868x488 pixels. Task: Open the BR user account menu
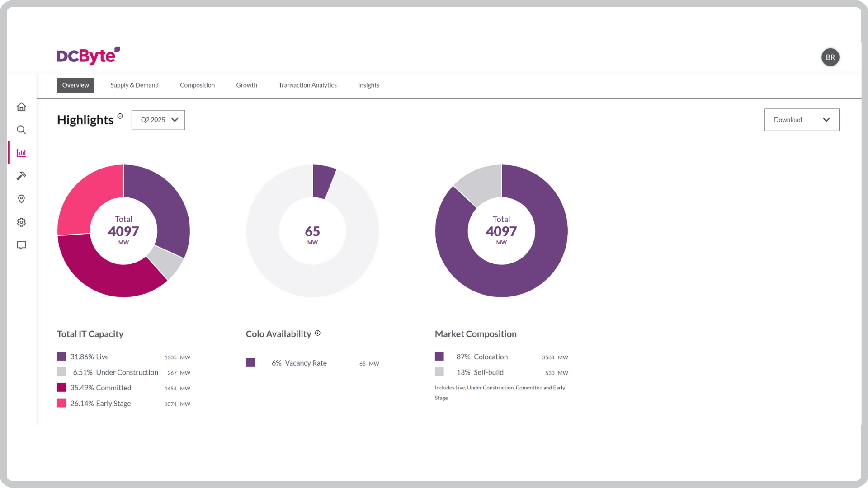830,57
